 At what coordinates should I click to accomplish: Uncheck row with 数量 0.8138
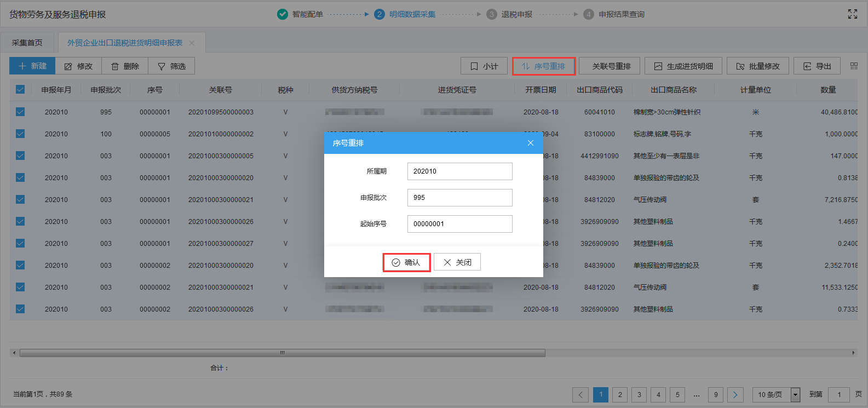pyautogui.click(x=20, y=177)
